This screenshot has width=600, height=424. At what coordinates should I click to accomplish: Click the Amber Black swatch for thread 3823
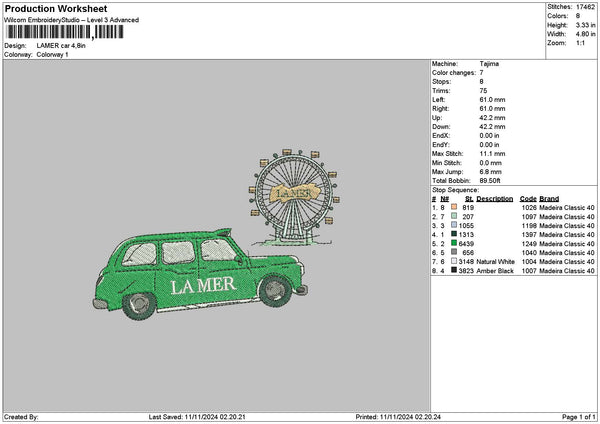tap(454, 270)
